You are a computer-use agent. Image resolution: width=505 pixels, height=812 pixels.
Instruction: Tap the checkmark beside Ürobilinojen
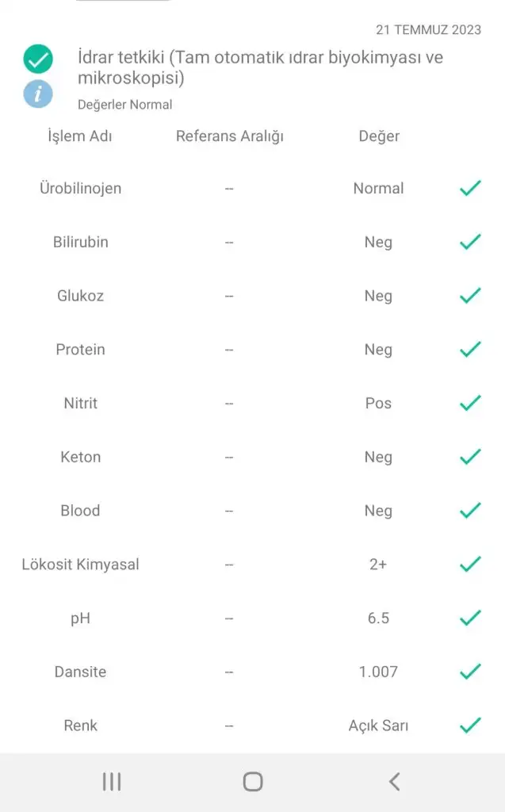[x=470, y=189]
